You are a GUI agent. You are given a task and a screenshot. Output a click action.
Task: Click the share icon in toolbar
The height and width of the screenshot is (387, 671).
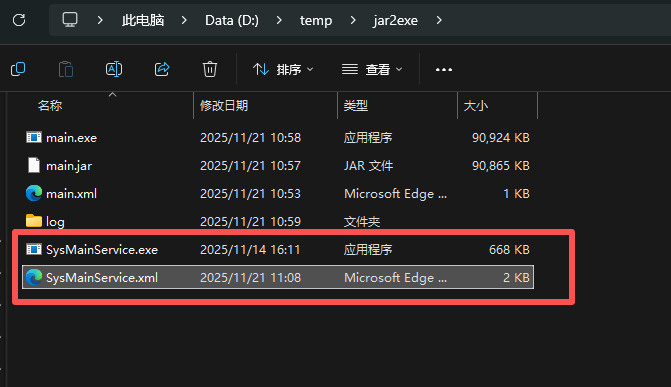pyautogui.click(x=162, y=69)
